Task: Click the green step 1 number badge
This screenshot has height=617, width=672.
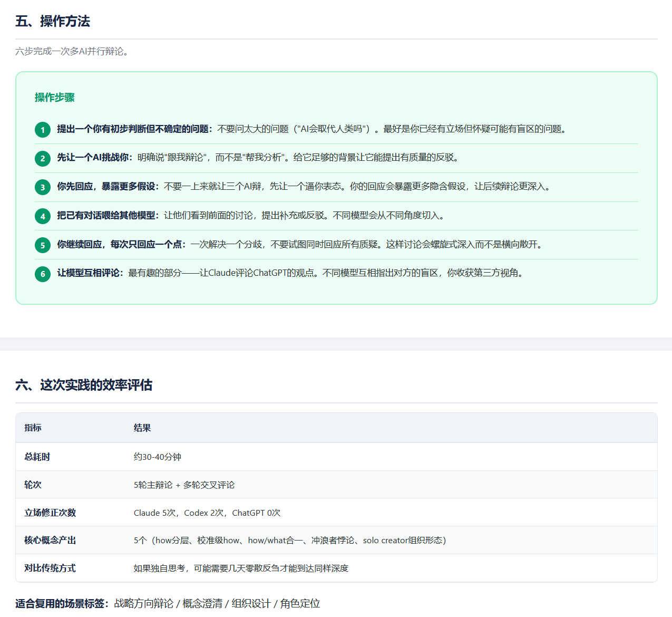Action: (x=43, y=130)
